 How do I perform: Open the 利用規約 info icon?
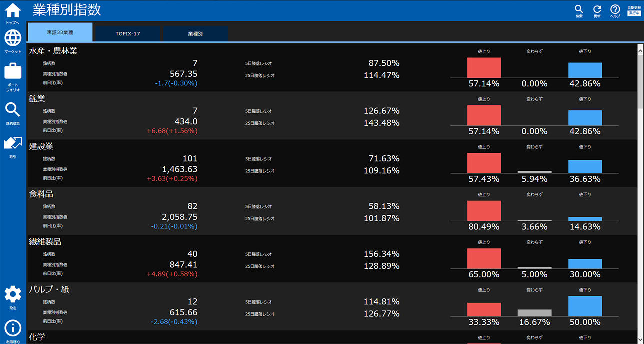pyautogui.click(x=13, y=328)
